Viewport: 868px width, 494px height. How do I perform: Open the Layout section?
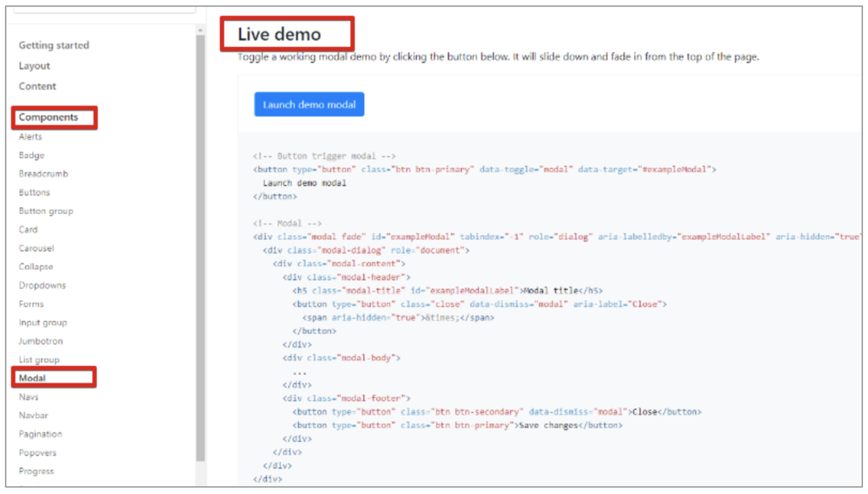(x=35, y=66)
